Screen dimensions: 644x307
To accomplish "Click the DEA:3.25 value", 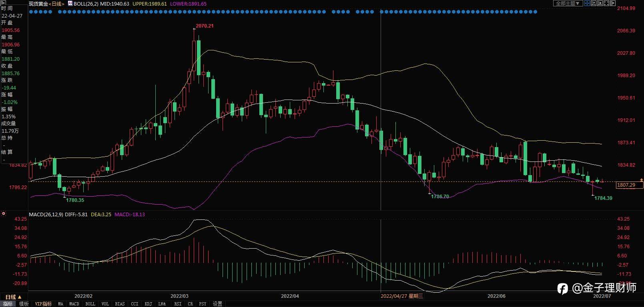I will (x=101, y=215).
